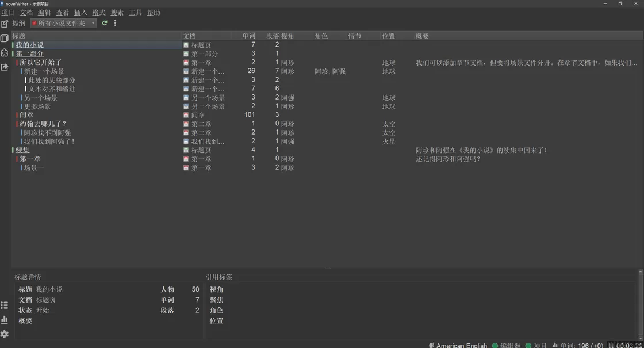Click the green 编辑器 status indicator
The image size is (644, 348).
click(x=495, y=345)
